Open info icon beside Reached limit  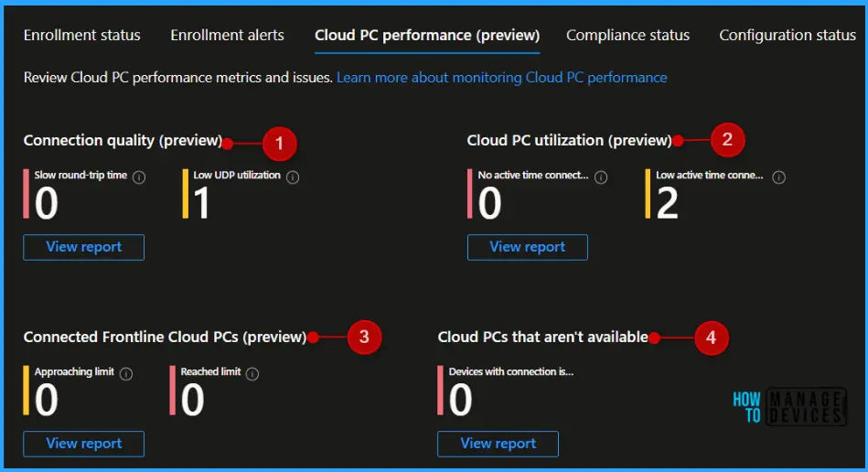[252, 374]
